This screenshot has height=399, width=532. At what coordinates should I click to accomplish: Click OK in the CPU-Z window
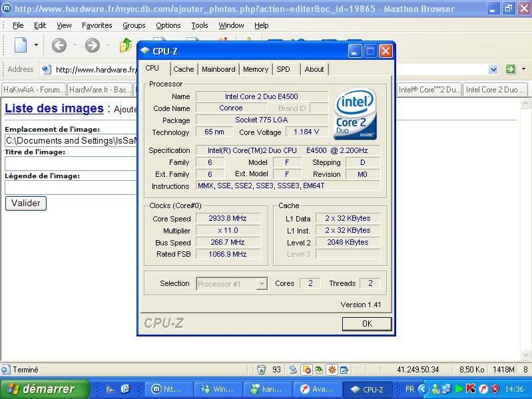[367, 324]
